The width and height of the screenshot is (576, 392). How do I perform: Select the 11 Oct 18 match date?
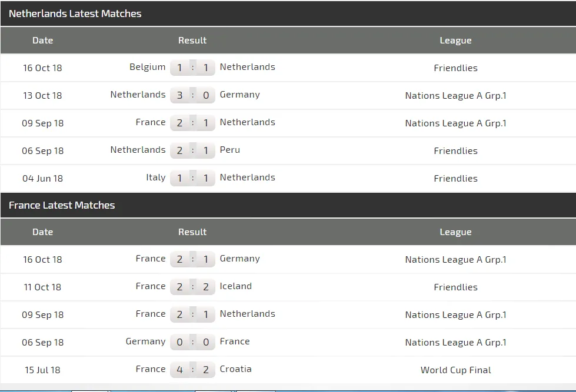pos(42,287)
